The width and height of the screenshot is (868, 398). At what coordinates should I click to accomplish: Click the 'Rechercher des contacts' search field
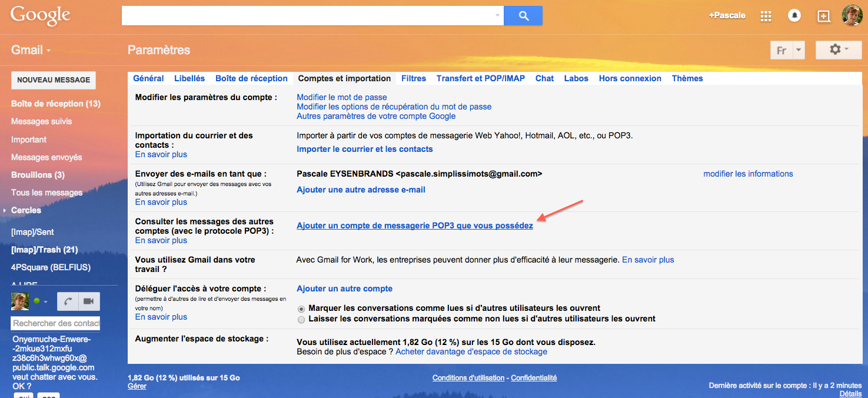click(55, 323)
